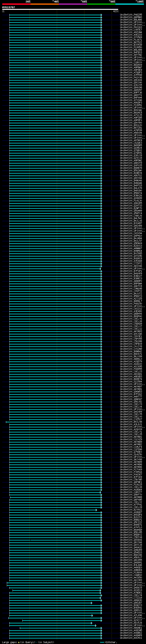The width and height of the screenshot is (146, 644).
Task: Select hit label UniRef100_C3Z5X7
Action: click(x=131, y=419)
